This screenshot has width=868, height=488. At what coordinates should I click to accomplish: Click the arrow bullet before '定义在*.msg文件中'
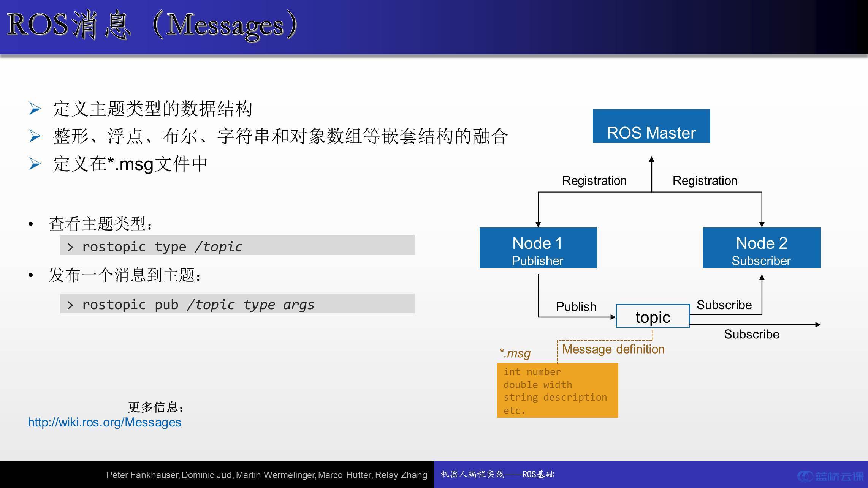tap(35, 164)
